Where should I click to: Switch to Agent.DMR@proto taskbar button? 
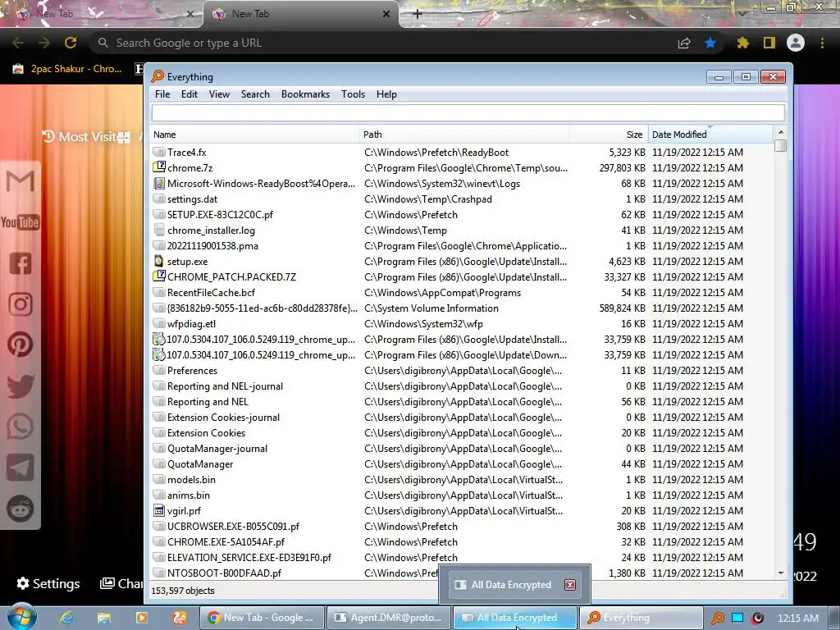tap(390, 618)
